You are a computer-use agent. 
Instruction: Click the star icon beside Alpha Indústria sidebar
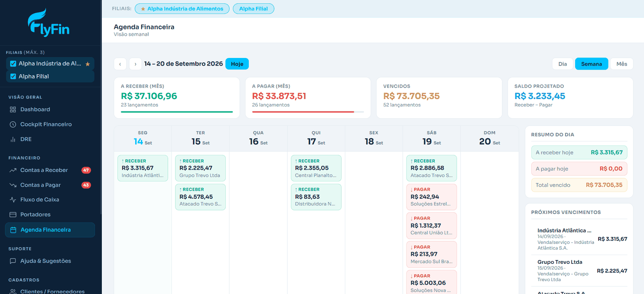[x=88, y=64]
